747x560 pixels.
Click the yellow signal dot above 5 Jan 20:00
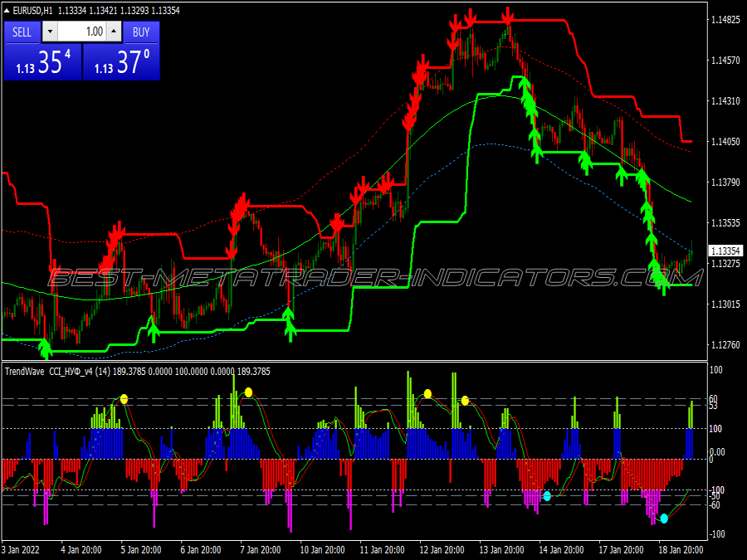pyautogui.click(x=124, y=399)
